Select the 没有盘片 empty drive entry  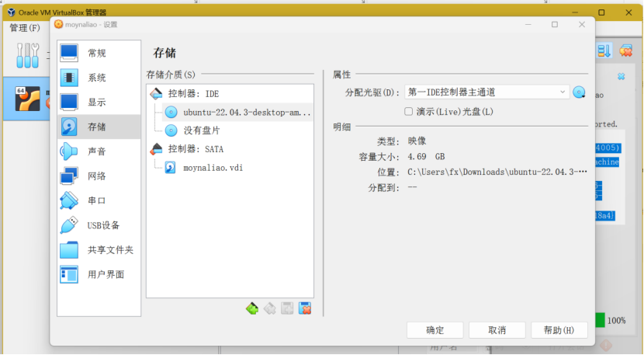coord(202,131)
